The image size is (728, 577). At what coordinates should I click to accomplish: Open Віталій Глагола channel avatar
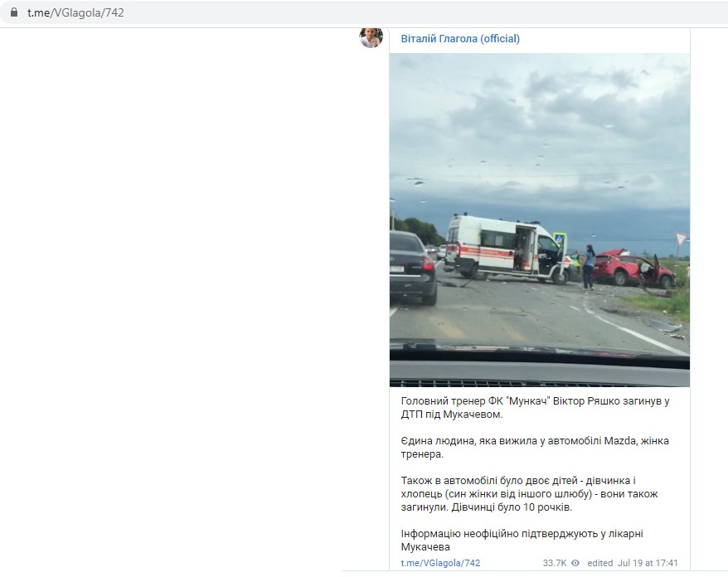[371, 37]
